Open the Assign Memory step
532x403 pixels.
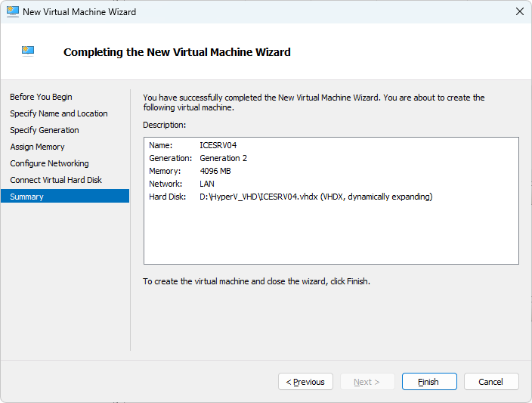(37, 147)
